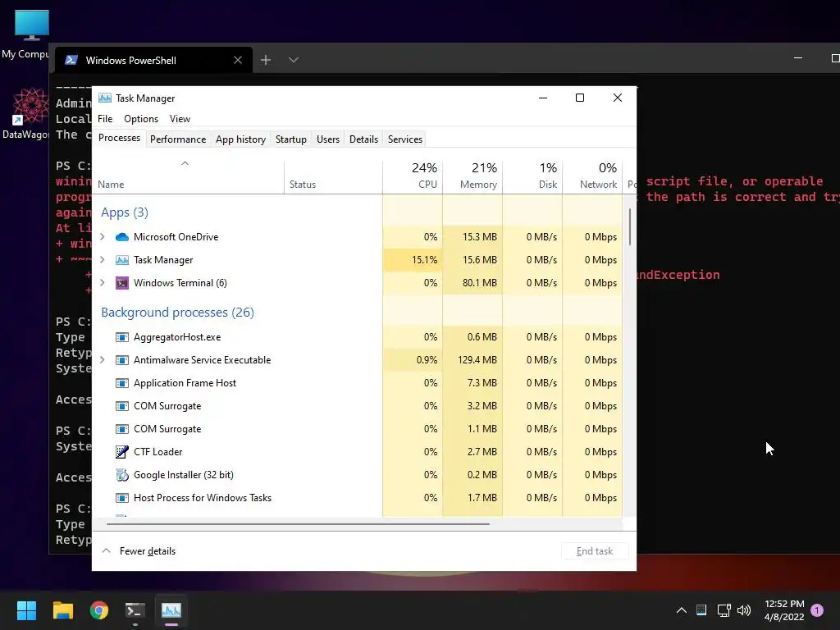840x630 pixels.
Task: Minimize the Windows Terminal window
Action: tap(798, 58)
